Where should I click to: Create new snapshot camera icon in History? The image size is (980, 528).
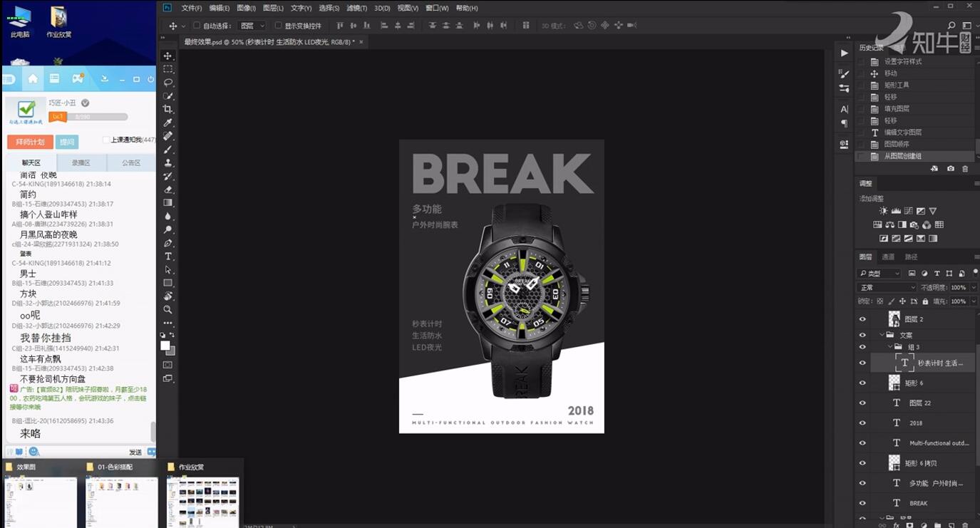[x=951, y=169]
